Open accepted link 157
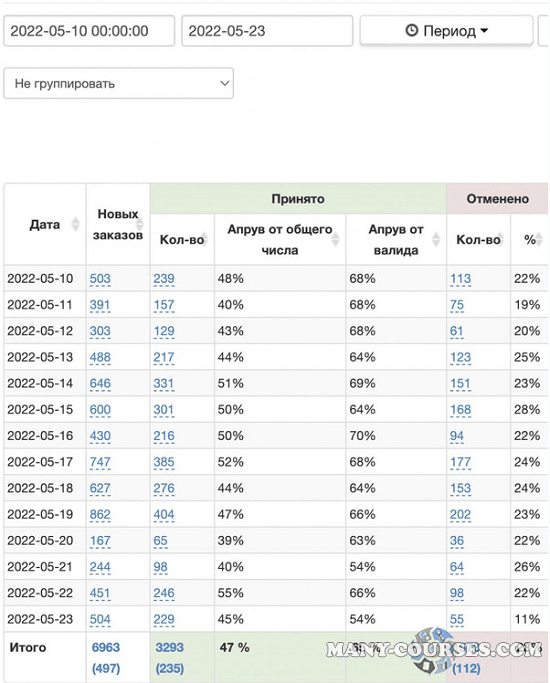550x683 pixels. (164, 304)
